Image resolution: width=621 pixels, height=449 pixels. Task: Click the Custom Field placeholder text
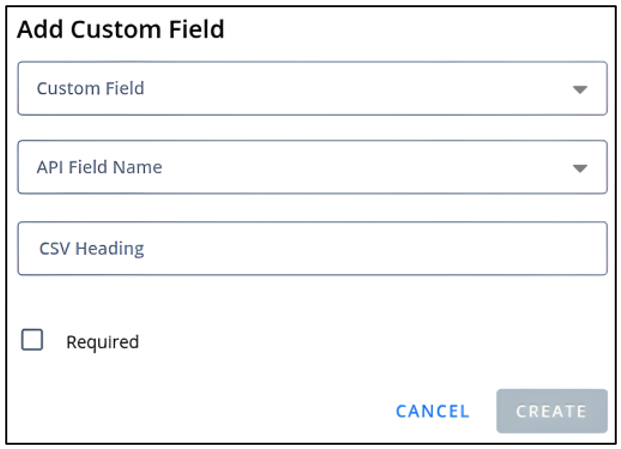[x=90, y=88]
